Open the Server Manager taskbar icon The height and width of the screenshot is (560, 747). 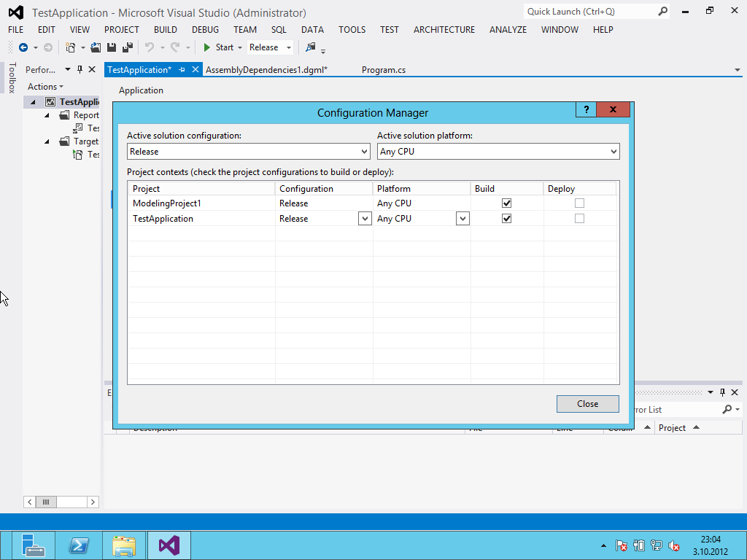tap(33, 545)
